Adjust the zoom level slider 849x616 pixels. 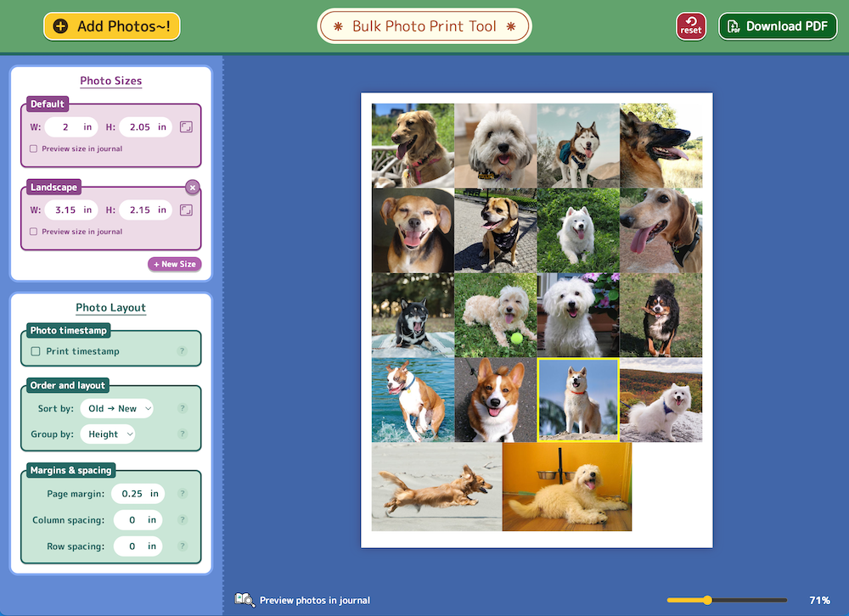[707, 601]
